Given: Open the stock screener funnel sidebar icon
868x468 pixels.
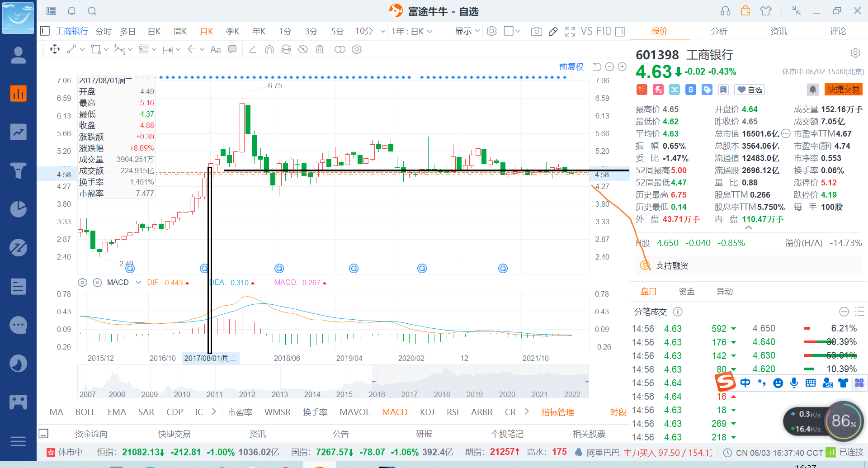Looking at the screenshot, I should coord(18,170).
